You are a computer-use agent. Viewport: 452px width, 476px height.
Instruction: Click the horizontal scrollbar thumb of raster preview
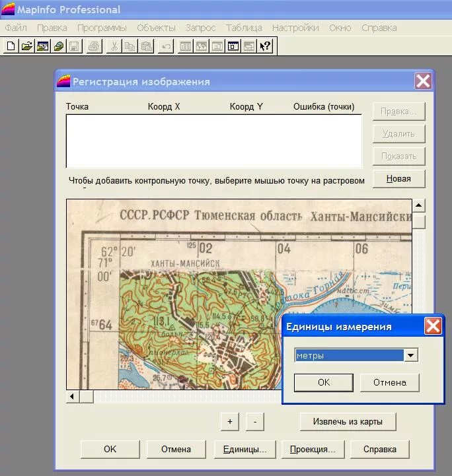click(87, 397)
